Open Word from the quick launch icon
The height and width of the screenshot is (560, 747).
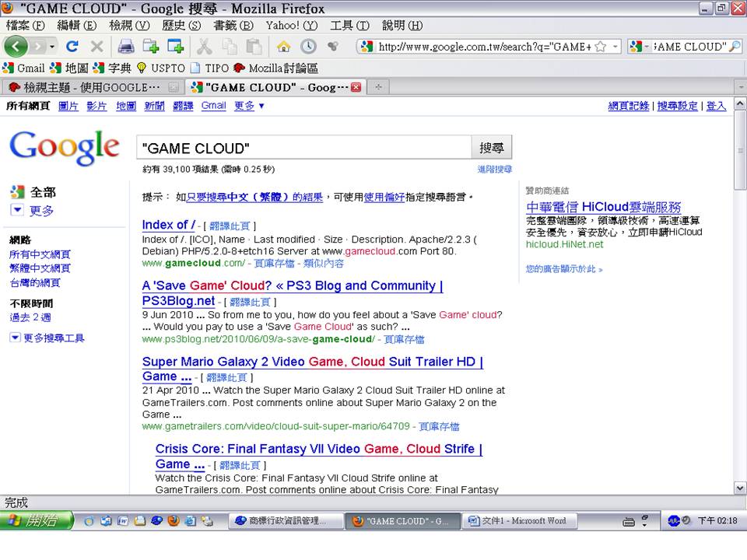click(122, 520)
